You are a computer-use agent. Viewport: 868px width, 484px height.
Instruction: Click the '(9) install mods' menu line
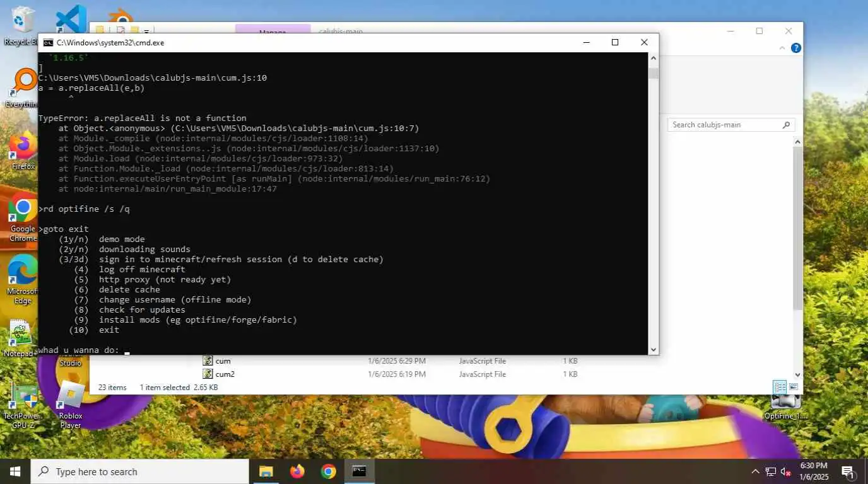click(185, 320)
